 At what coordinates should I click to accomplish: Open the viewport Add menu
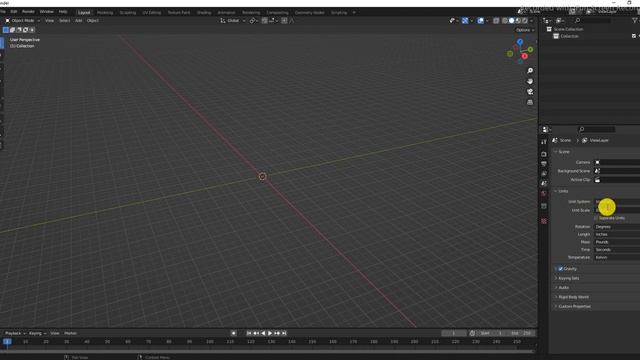[x=78, y=20]
